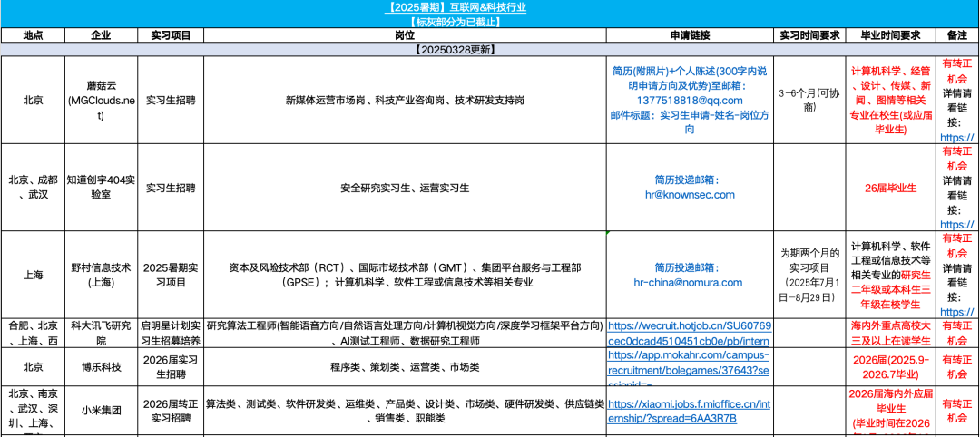This screenshot has width=980, height=437.
Task: Open the xiaomi.jobs.f.mioffice.cn internship link
Action: click(x=690, y=410)
